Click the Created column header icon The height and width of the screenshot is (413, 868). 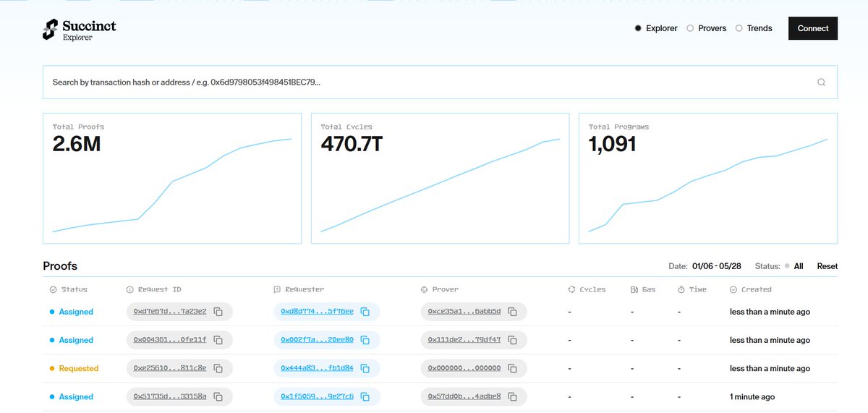733,289
